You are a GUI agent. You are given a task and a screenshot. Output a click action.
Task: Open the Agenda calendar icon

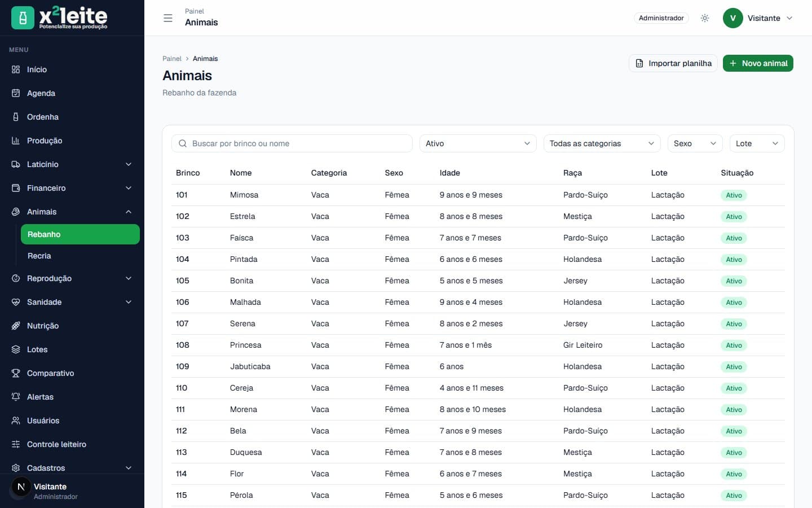[x=16, y=93]
